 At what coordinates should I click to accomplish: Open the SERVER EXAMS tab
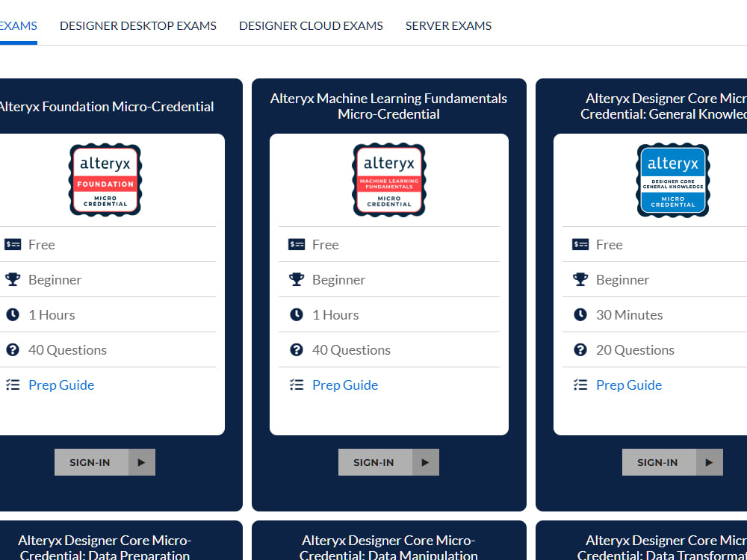[x=448, y=25]
